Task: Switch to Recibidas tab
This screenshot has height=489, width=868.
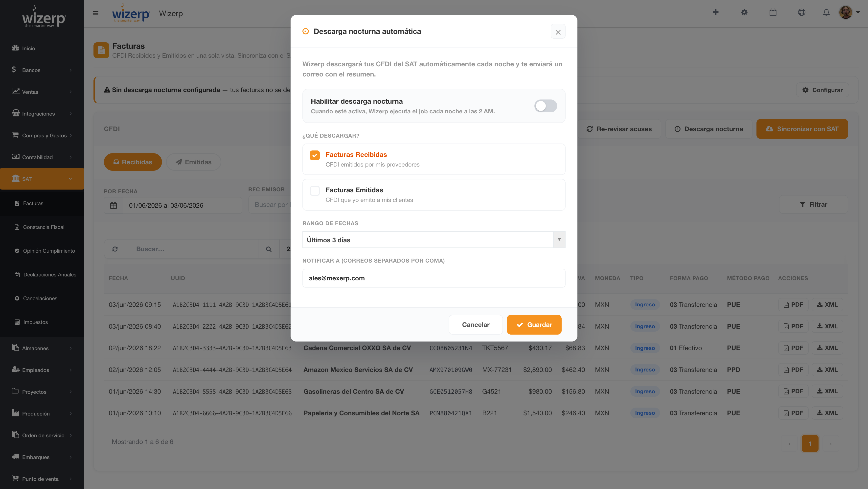Action: tap(133, 162)
